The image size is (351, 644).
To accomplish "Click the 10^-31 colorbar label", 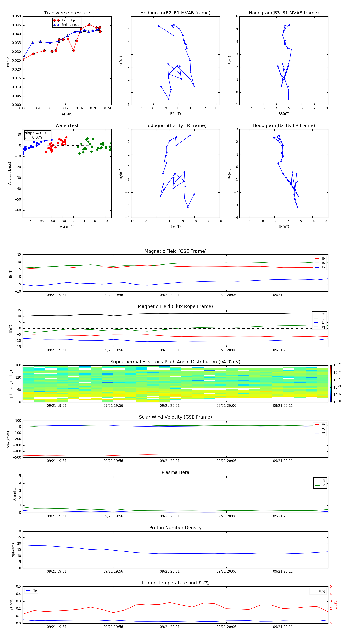I will (x=337, y=402).
